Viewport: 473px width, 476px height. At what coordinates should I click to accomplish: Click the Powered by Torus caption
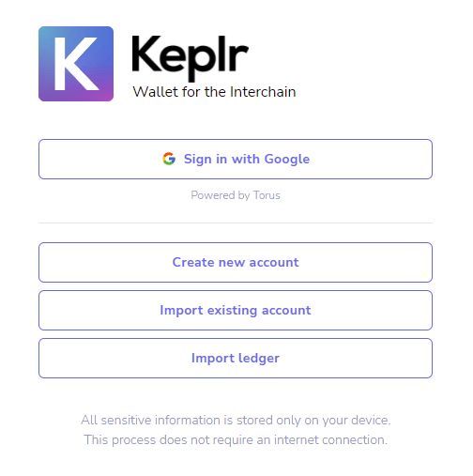pyautogui.click(x=236, y=195)
